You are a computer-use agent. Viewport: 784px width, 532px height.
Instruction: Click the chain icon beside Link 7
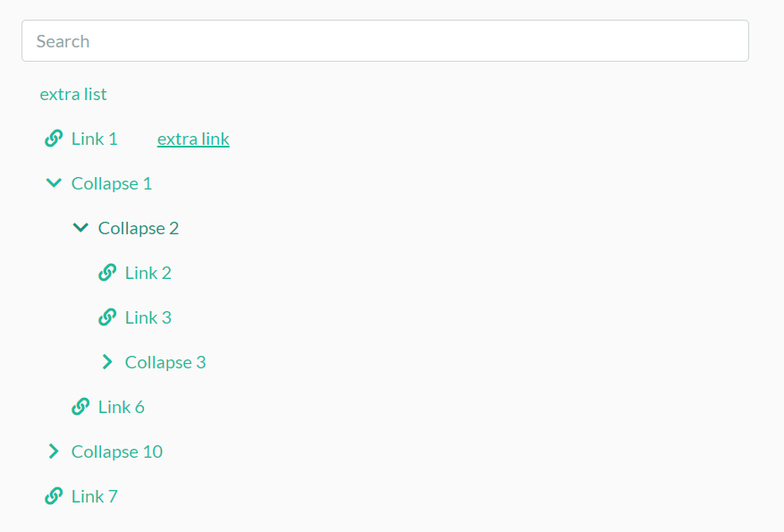click(x=54, y=495)
